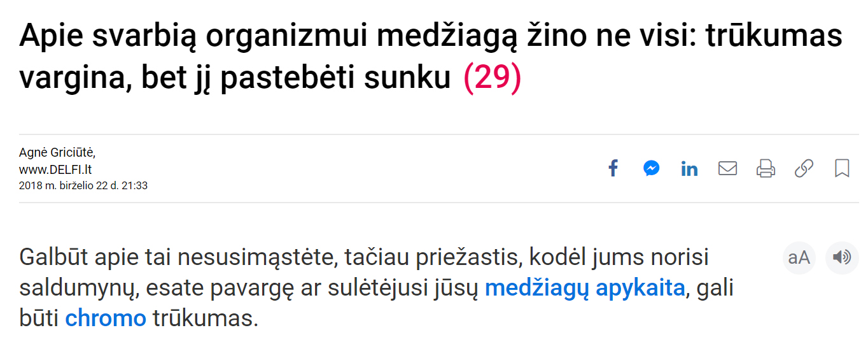Follow the "chromo" hyperlink

pyautogui.click(x=106, y=318)
